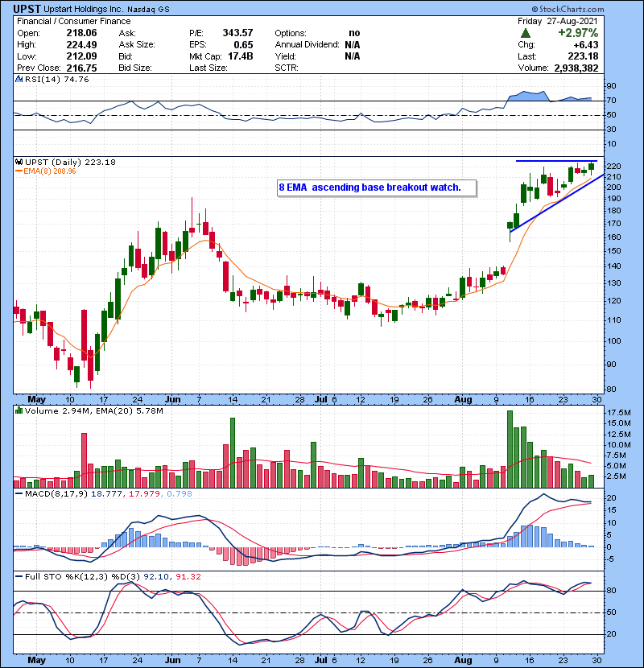This screenshot has height=668, width=644.
Task: Click the High price 224.49 value
Action: pos(81,45)
